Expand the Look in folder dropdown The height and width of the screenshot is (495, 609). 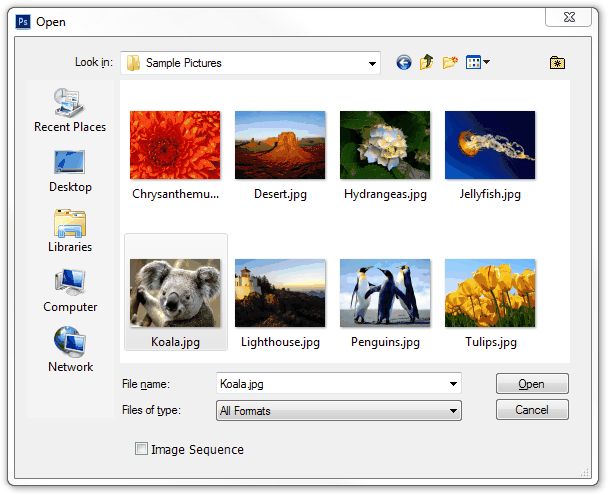[x=372, y=63]
